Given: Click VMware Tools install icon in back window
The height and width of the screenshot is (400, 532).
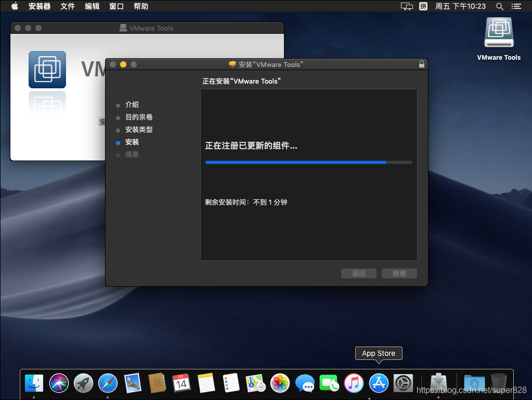Looking at the screenshot, I should pos(47,70).
